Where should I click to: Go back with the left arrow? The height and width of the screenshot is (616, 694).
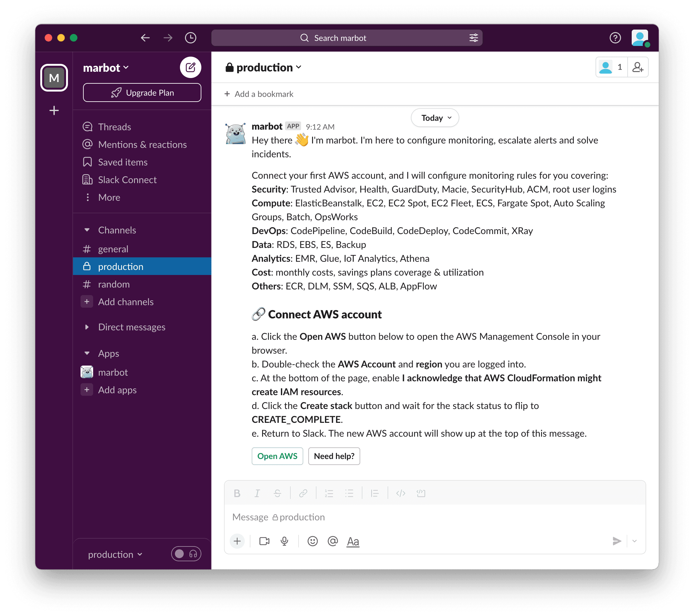click(x=145, y=38)
